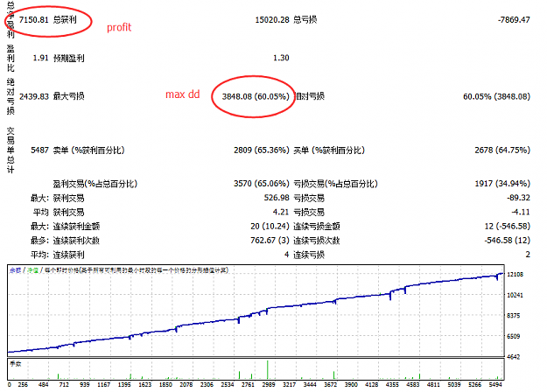The width and height of the screenshot is (547, 392).
Task: Click the profit factor value 1.91
Action: pos(40,58)
